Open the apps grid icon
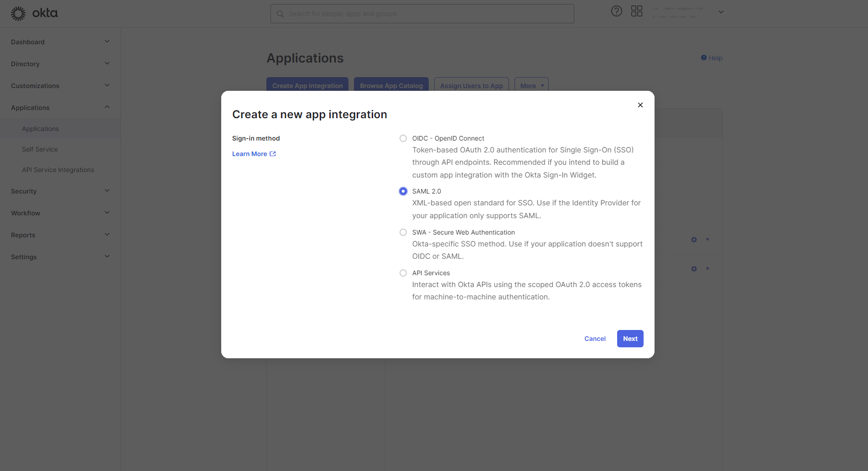 637,11
